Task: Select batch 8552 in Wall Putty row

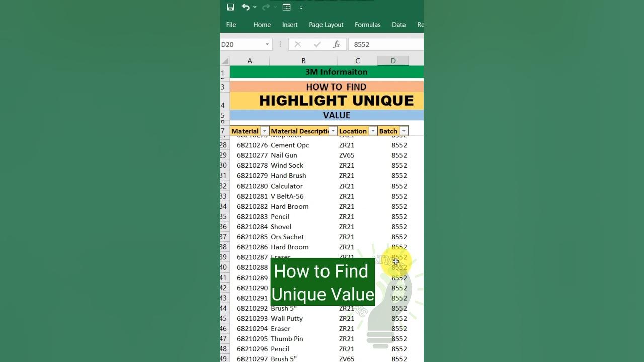Action: coord(393,319)
